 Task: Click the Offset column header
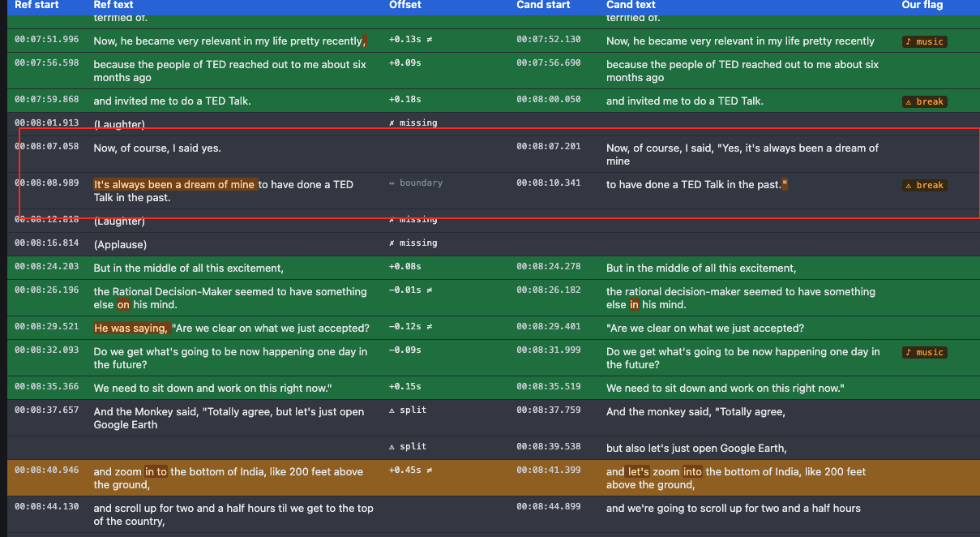coord(405,5)
